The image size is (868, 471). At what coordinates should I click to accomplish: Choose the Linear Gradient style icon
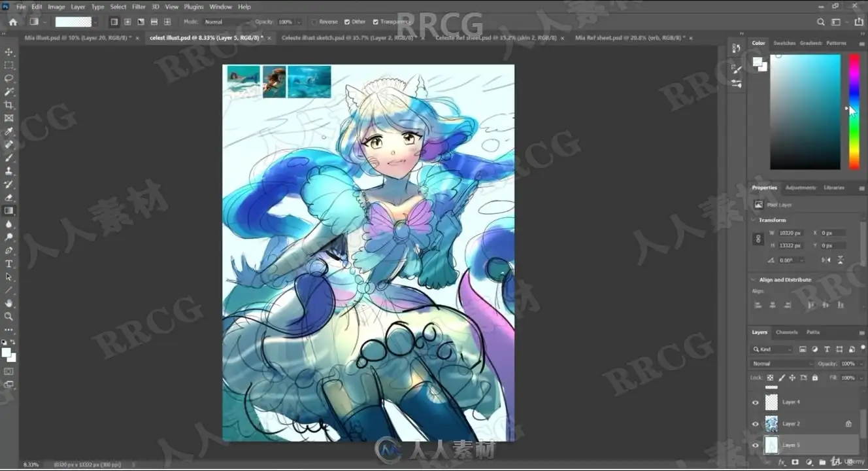[x=114, y=22]
